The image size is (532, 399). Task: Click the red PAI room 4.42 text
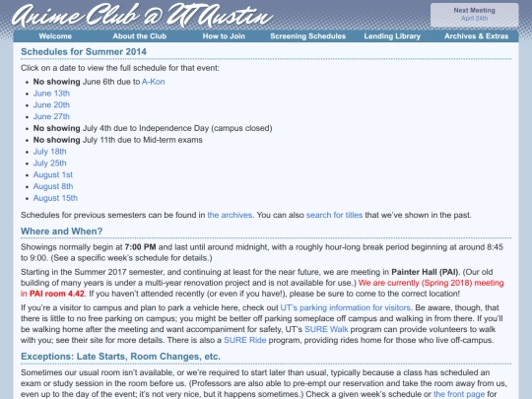tap(57, 294)
